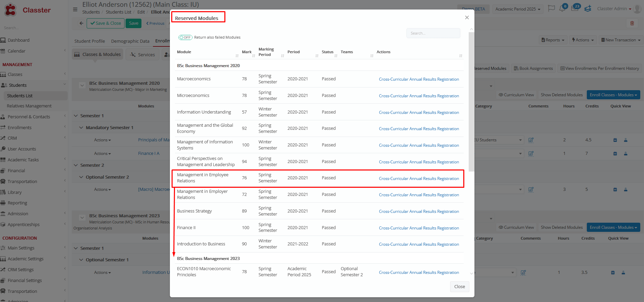Switch to the Student Profile tab
Image resolution: width=644 pixels, height=302 pixels.
[x=90, y=41]
